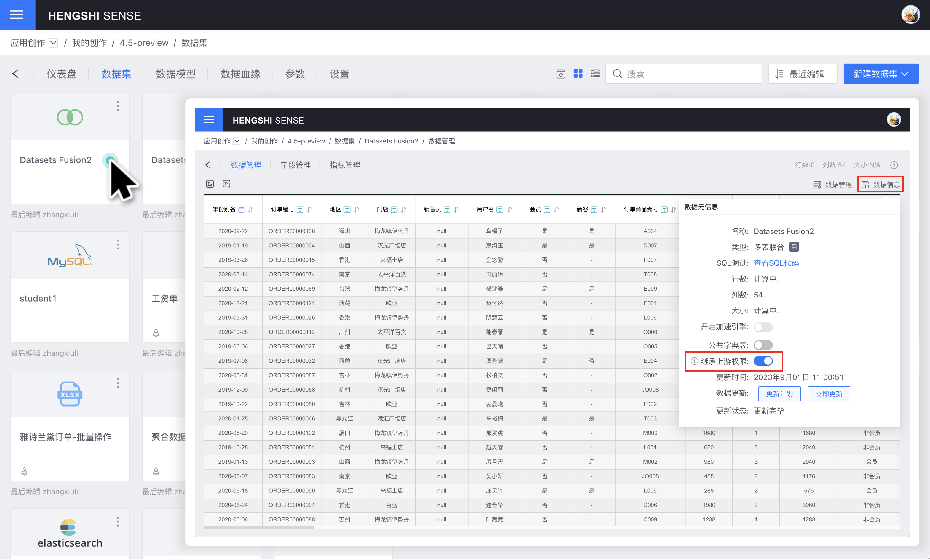The height and width of the screenshot is (560, 930).
Task: Switch to the 字段管理 tab
Action: click(295, 165)
